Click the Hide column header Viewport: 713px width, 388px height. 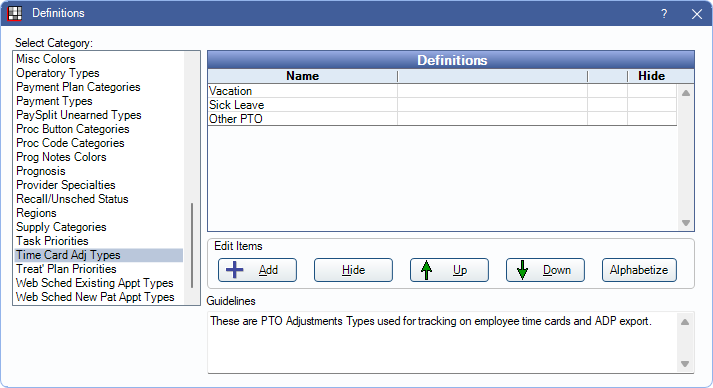652,76
